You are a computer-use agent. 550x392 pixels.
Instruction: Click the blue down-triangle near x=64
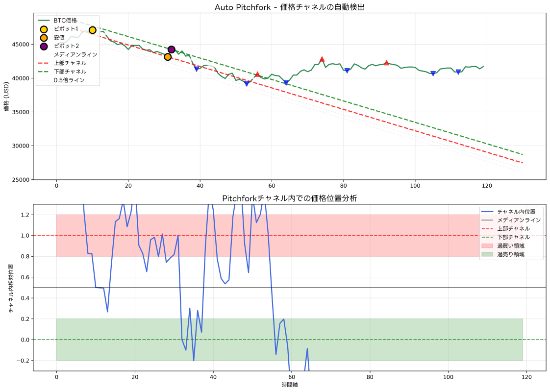[x=286, y=83]
